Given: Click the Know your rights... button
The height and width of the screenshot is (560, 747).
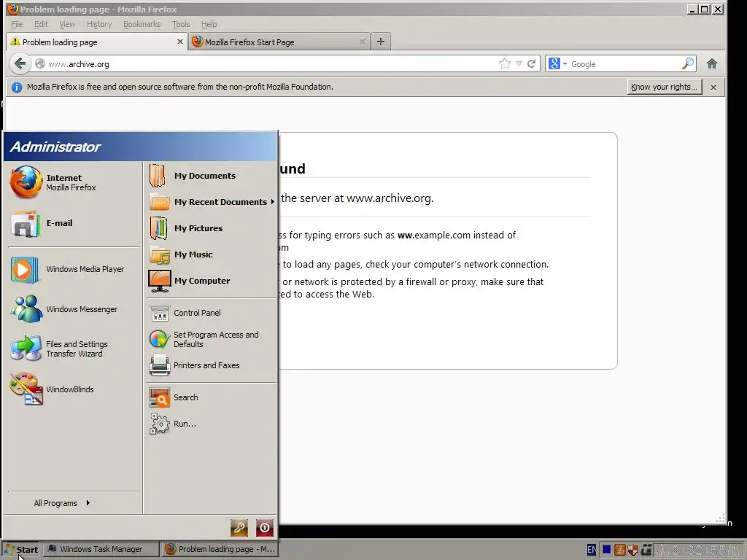Looking at the screenshot, I should (664, 87).
